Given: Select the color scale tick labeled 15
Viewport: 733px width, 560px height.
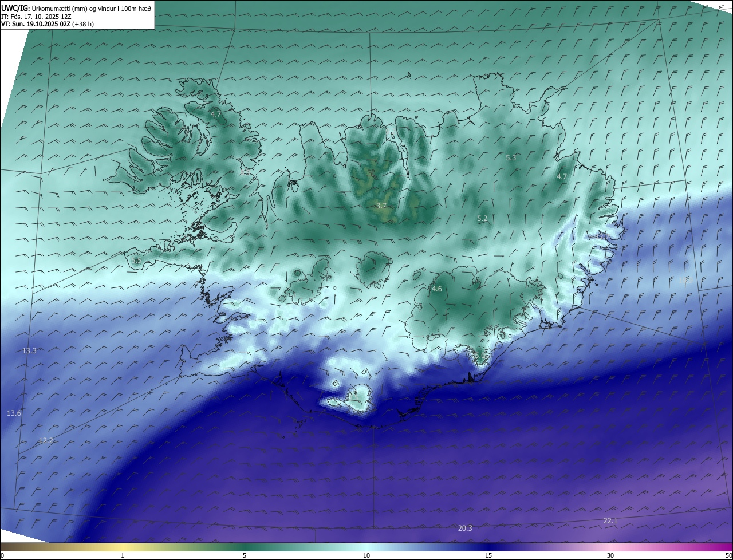Looking at the screenshot, I should 488,555.
